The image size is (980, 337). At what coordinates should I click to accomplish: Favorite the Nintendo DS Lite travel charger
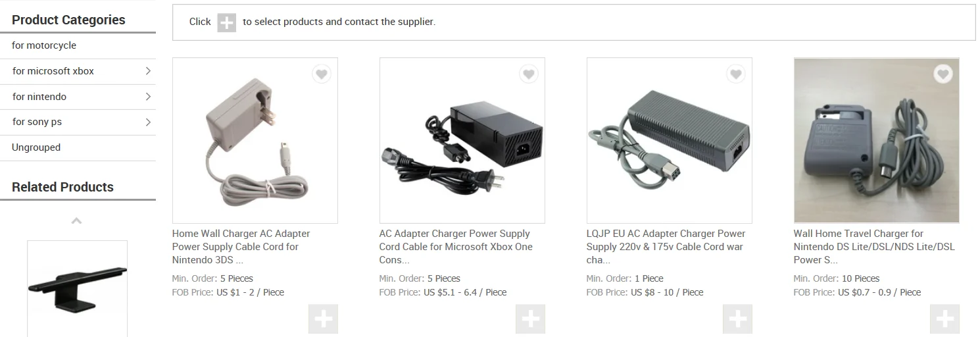(943, 74)
